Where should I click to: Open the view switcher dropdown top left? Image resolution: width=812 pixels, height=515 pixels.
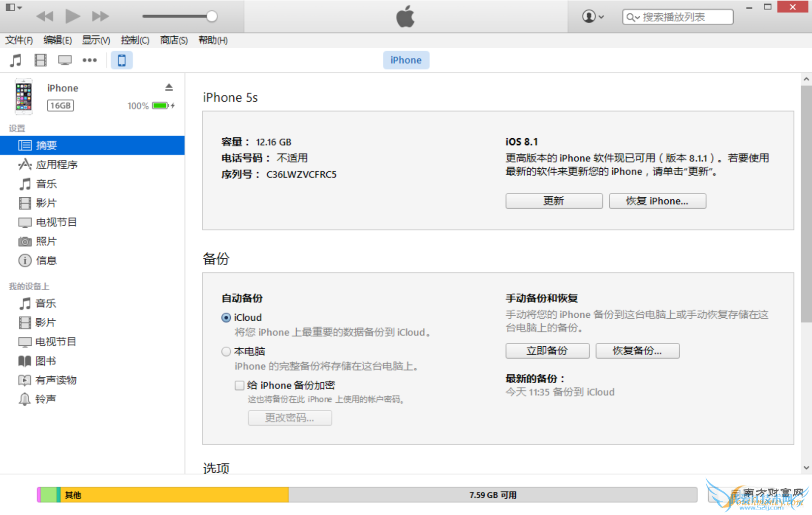coord(13,7)
